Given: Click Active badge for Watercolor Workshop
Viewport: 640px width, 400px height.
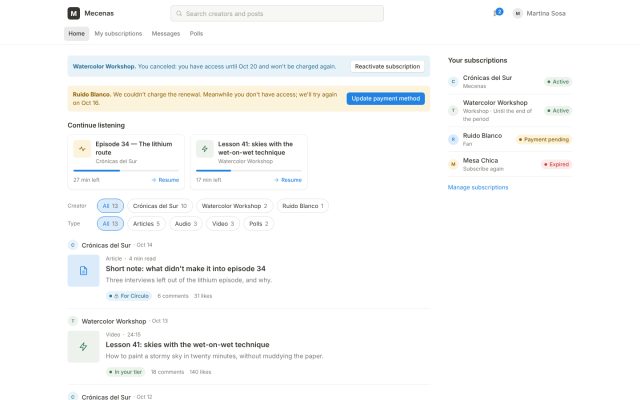Looking at the screenshot, I should (x=558, y=111).
